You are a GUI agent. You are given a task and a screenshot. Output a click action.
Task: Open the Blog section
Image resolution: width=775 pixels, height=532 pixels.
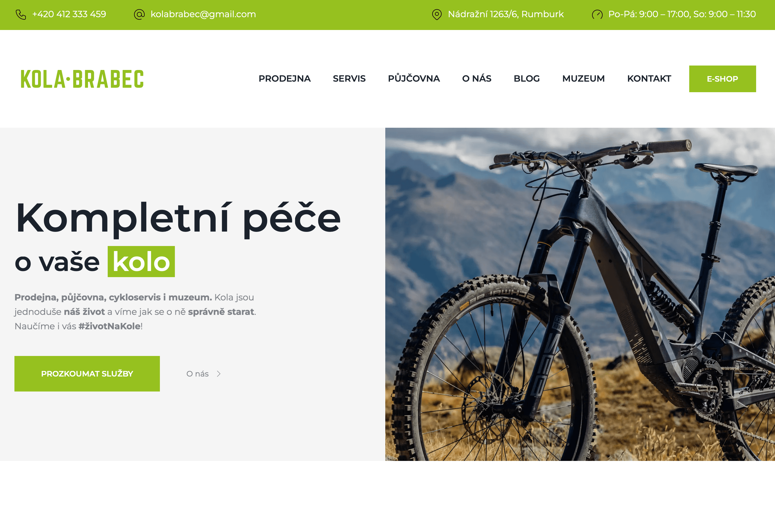527,79
